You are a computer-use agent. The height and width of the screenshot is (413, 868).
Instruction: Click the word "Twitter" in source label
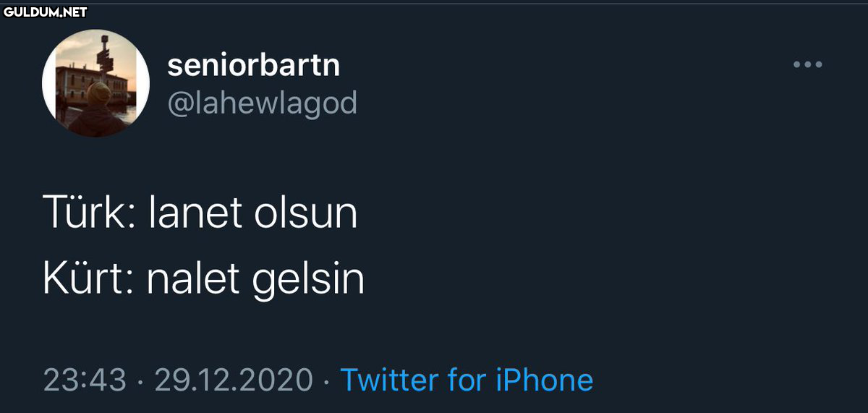(390, 380)
